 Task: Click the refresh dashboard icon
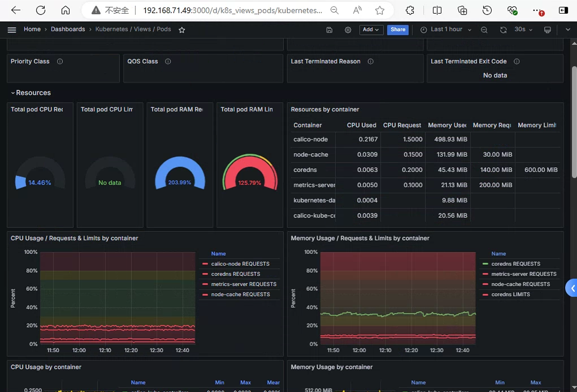(503, 30)
